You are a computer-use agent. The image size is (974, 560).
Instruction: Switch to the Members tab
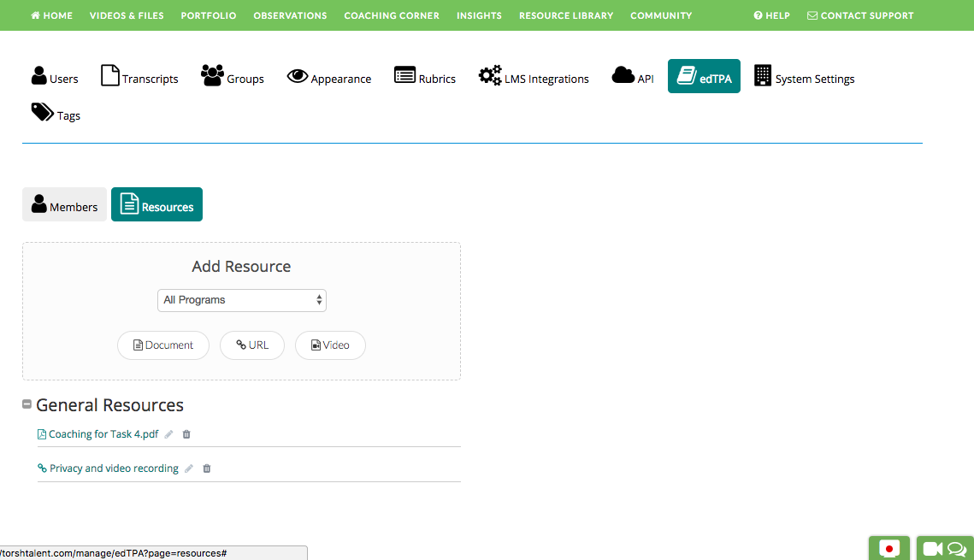click(64, 205)
